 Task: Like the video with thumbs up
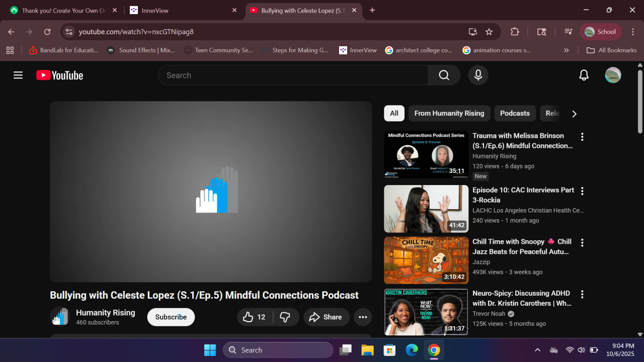tap(254, 317)
